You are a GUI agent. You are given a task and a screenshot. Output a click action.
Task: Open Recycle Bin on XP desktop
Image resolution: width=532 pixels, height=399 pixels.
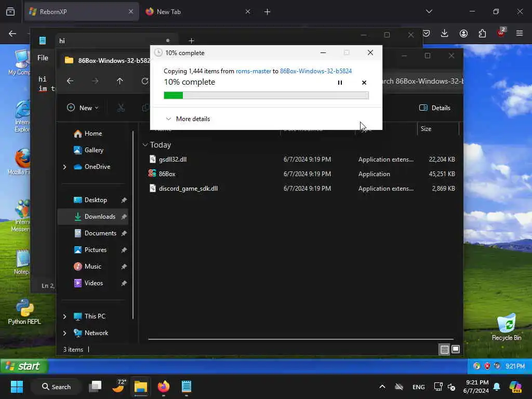tap(507, 327)
